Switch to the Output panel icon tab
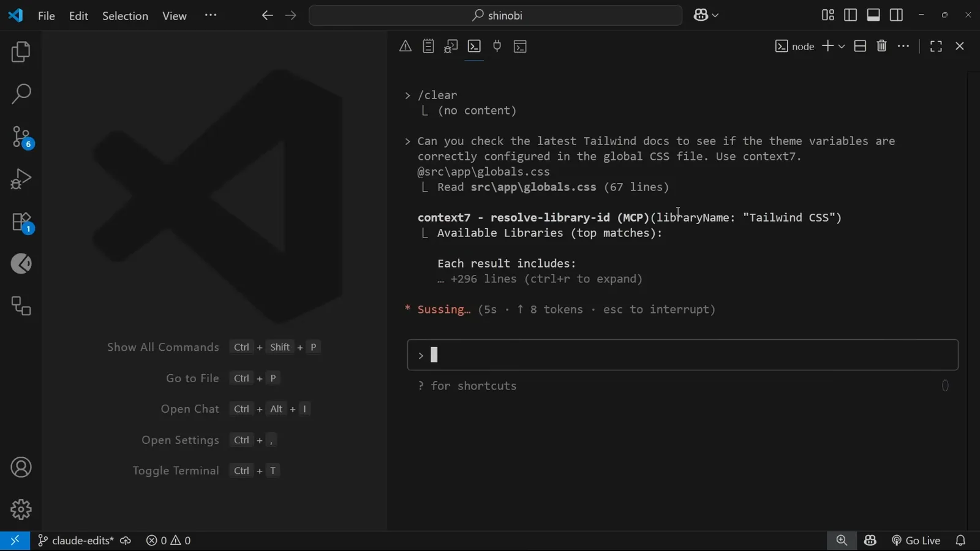 click(x=429, y=47)
